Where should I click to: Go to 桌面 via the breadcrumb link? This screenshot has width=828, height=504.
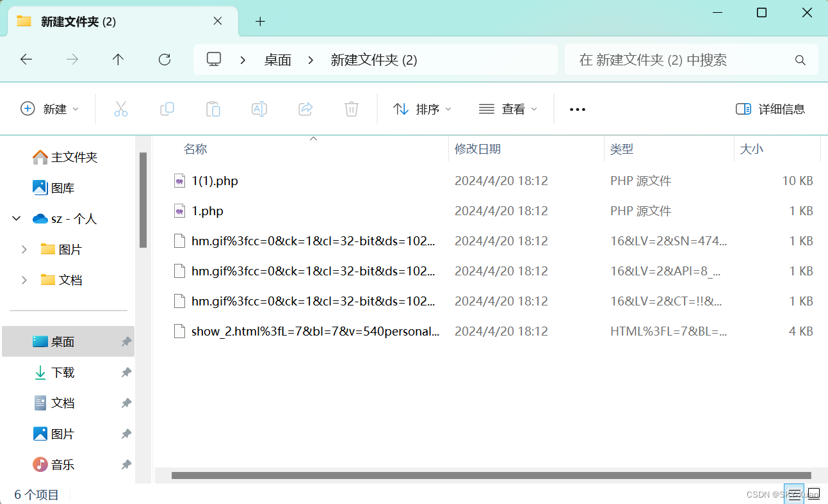(x=278, y=59)
